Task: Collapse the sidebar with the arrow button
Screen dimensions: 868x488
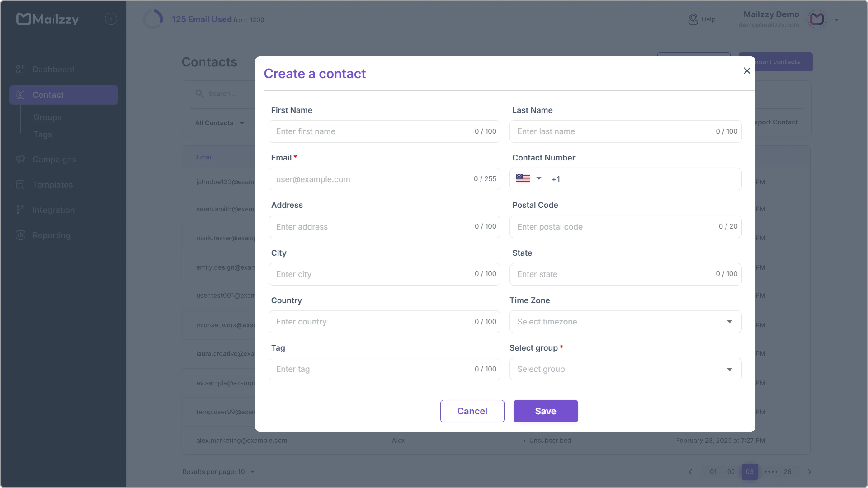Action: coord(111,19)
